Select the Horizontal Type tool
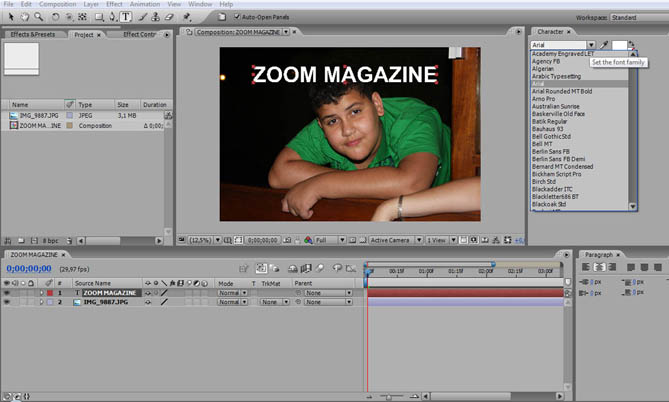Viewport: 669px width, 402px height. click(x=126, y=17)
